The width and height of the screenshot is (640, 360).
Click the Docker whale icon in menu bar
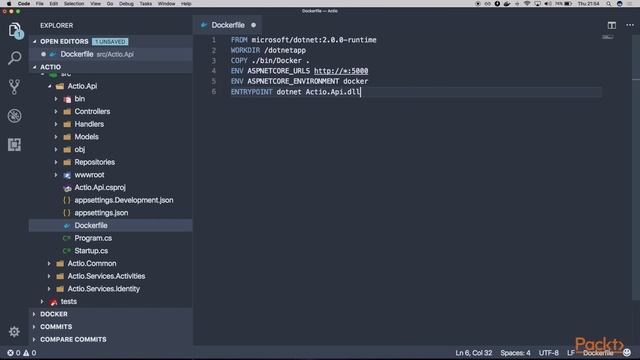(x=507, y=4)
